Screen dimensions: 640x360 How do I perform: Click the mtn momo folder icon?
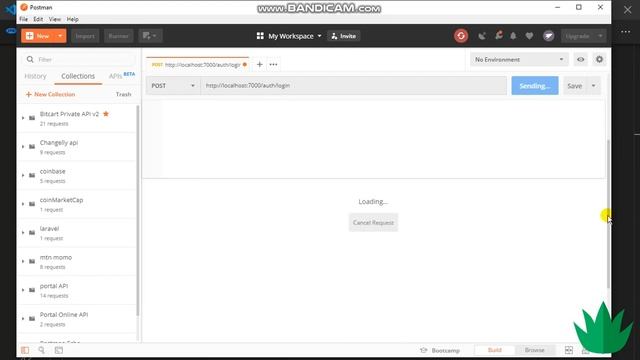(x=32, y=261)
